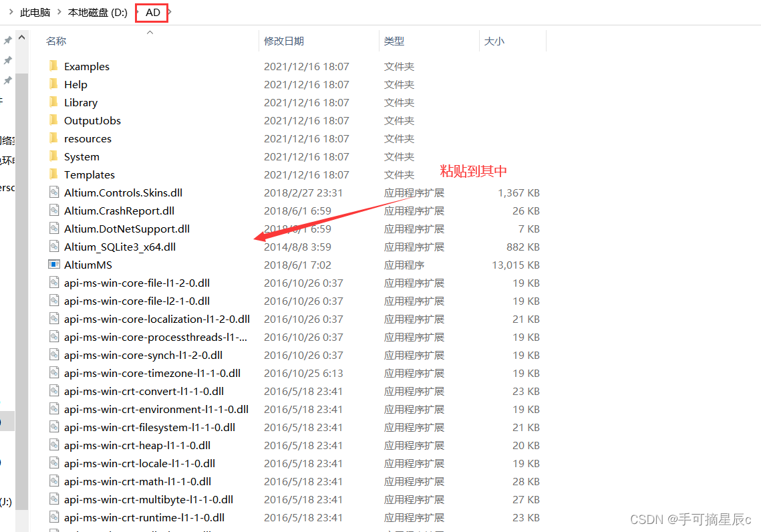Select the api-ms-win-crt-math-l1-1-0.dll file icon

click(54, 481)
